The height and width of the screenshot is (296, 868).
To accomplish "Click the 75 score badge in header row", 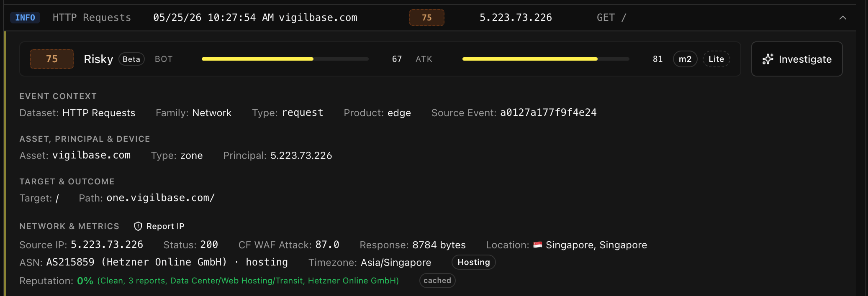I will click(426, 18).
